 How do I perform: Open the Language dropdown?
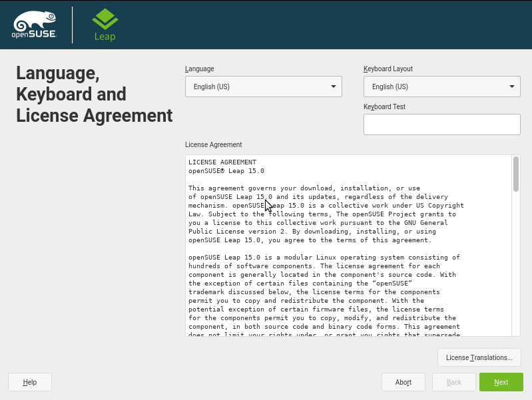click(x=263, y=87)
